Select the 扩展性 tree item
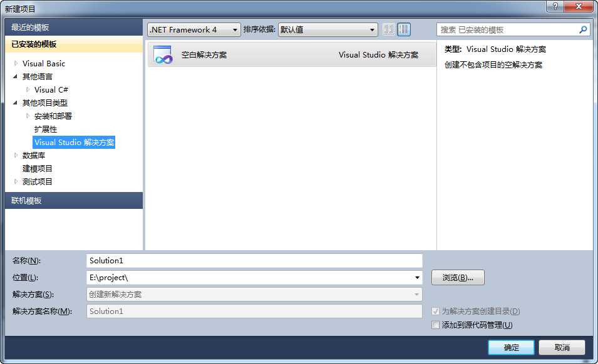Viewport: 598px width, 364px height. click(x=45, y=129)
